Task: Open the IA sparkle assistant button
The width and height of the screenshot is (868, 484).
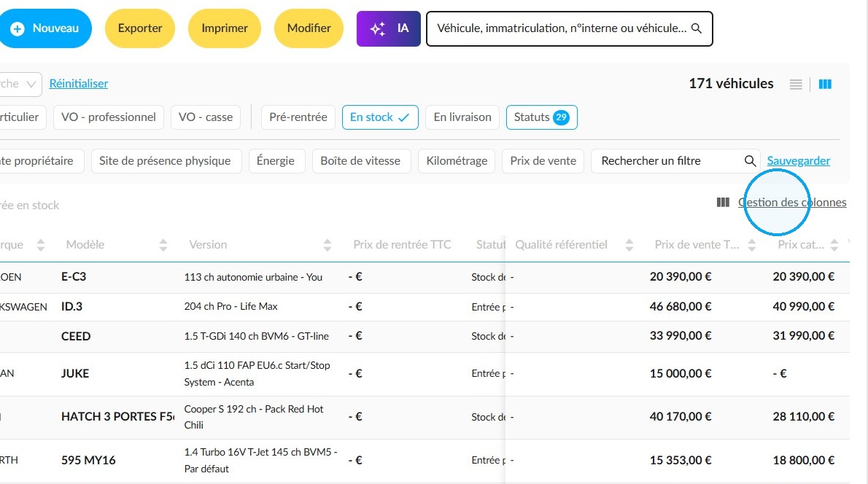Action: tap(389, 28)
